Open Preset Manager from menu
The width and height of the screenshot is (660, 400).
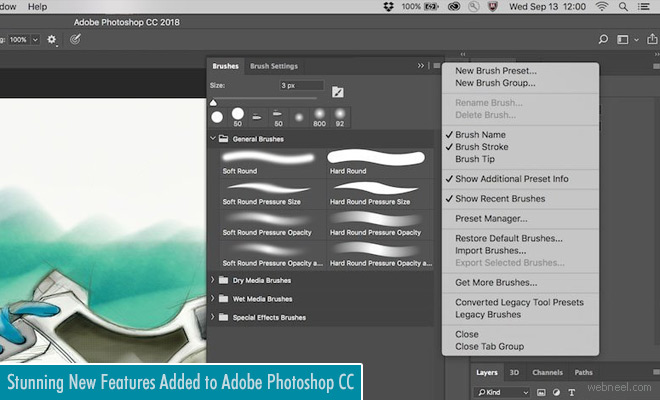(x=491, y=219)
